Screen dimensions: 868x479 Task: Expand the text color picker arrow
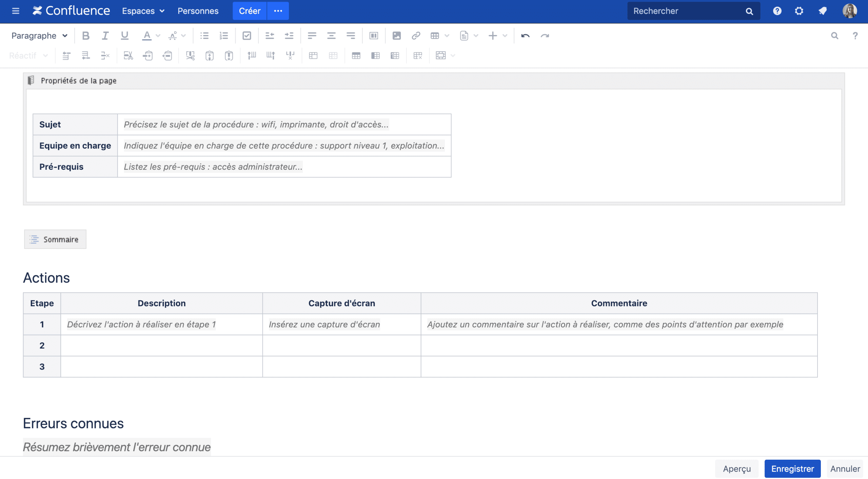158,36
